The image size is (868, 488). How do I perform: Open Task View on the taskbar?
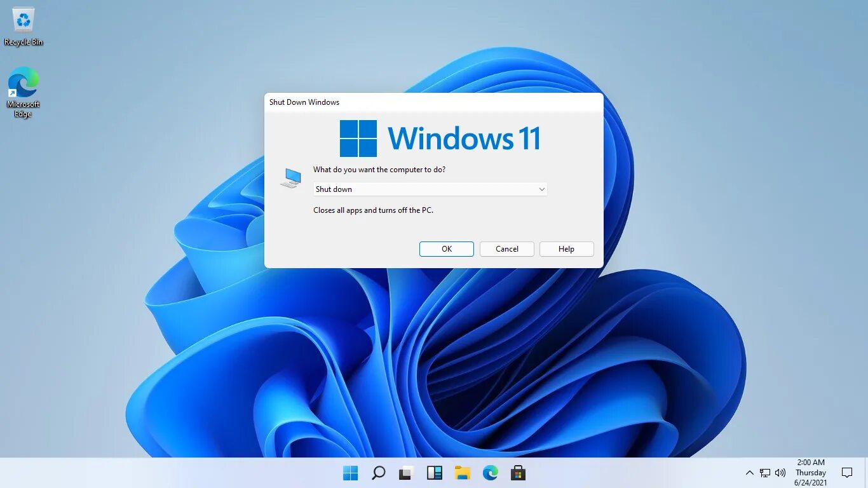coord(406,473)
